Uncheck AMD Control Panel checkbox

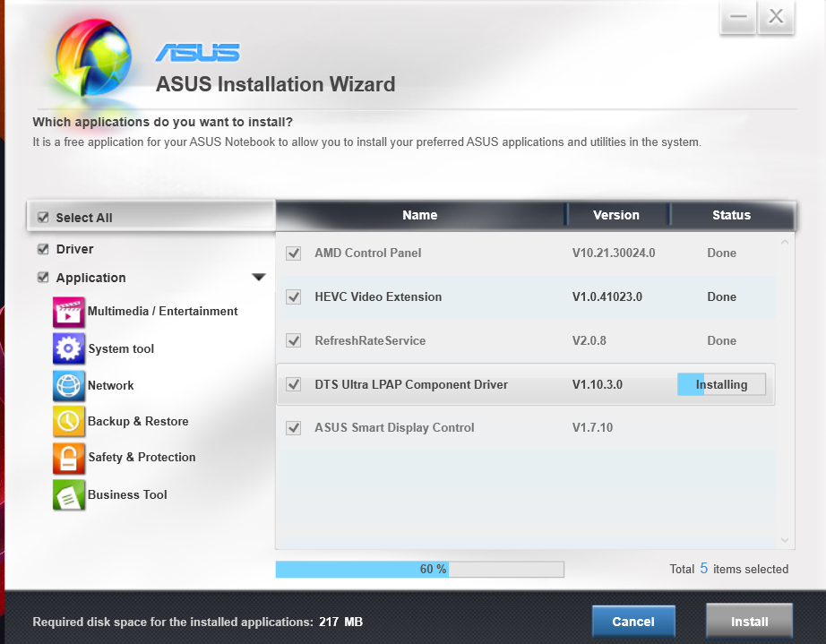click(294, 253)
